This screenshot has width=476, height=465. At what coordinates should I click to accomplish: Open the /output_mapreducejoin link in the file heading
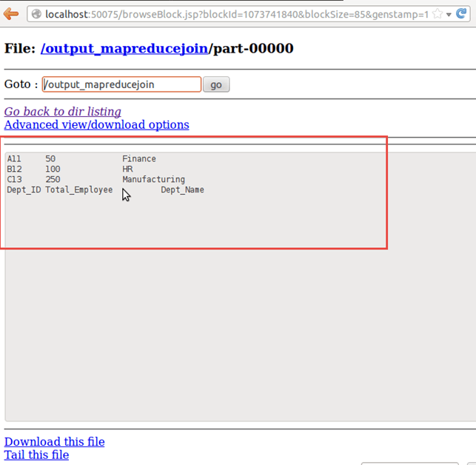[124, 49]
